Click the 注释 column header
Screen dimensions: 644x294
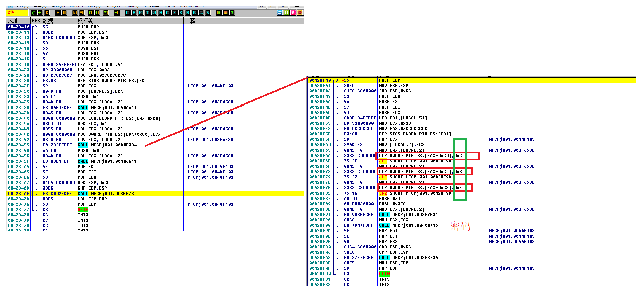[244, 21]
